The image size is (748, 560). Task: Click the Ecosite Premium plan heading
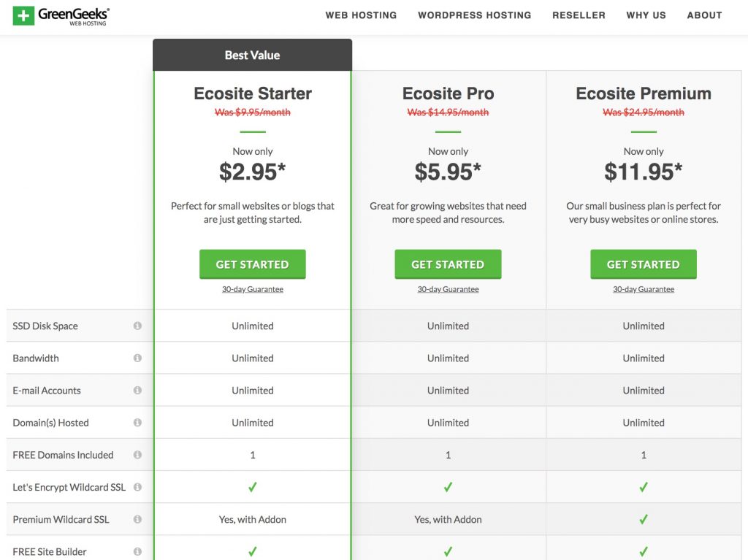point(643,93)
